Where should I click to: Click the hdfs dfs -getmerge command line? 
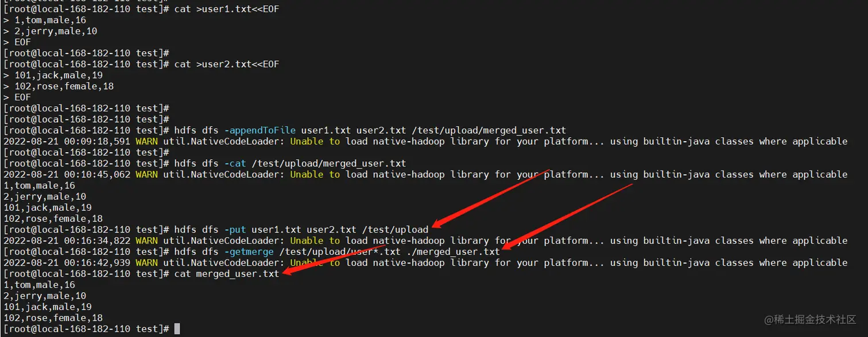coord(337,251)
